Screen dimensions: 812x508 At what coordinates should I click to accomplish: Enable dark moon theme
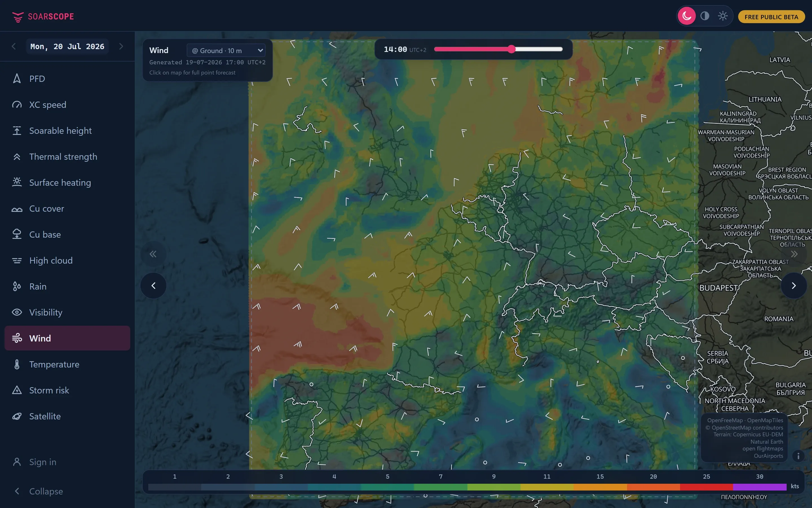(x=687, y=16)
